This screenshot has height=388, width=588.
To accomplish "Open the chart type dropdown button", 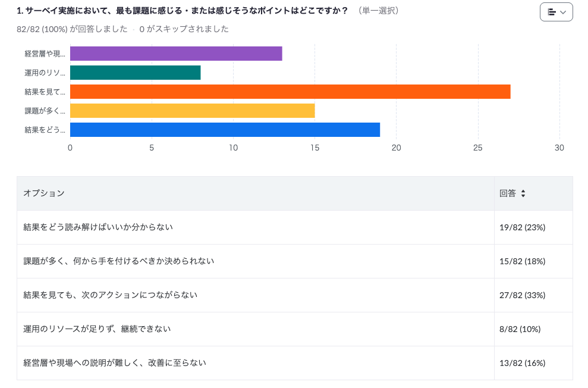I will pyautogui.click(x=556, y=12).
